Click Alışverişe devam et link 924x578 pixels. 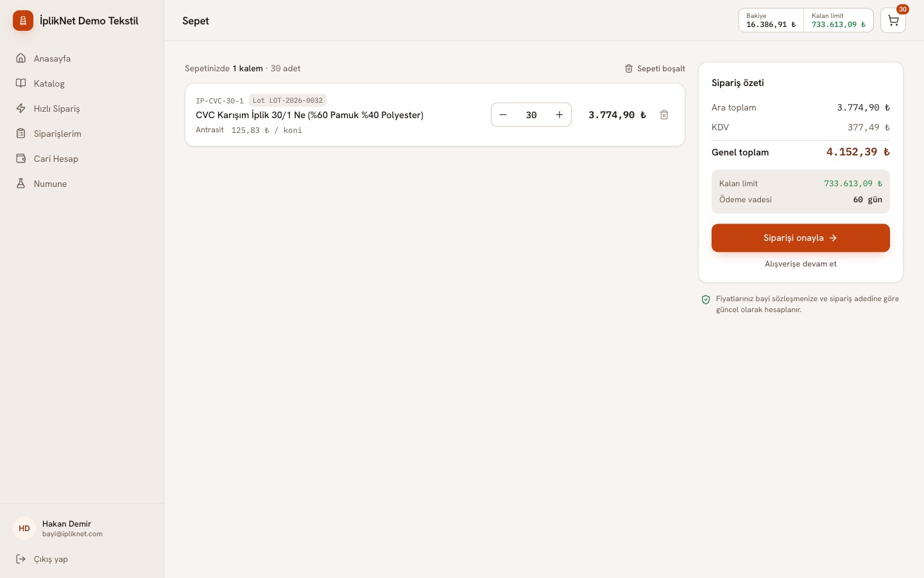801,264
